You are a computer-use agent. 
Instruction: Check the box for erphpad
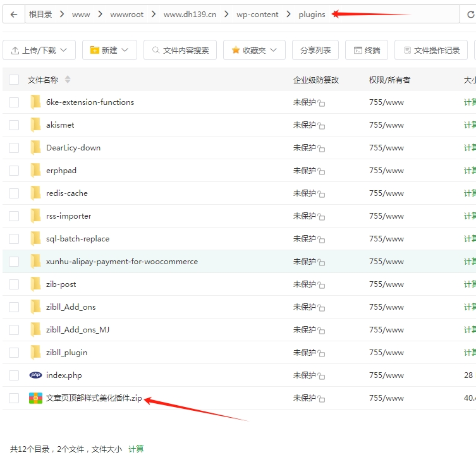(x=14, y=171)
